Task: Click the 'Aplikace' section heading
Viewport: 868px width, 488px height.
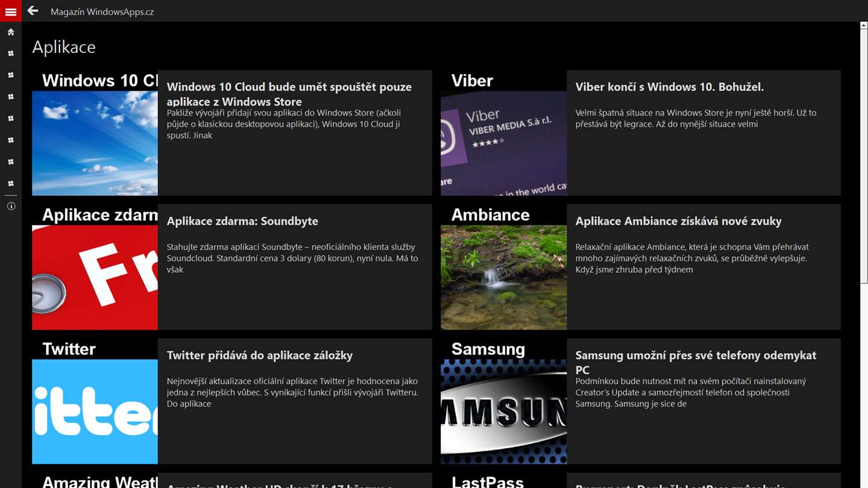Action: click(x=64, y=47)
